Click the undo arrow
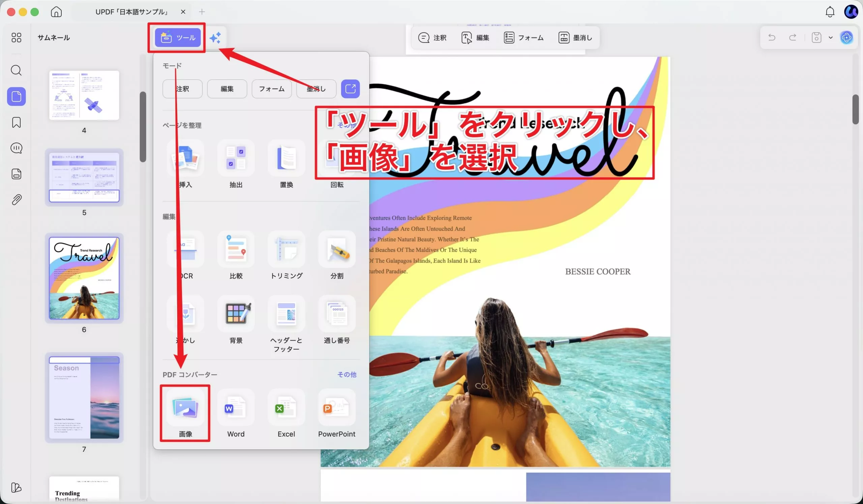The image size is (863, 504). [x=772, y=37]
